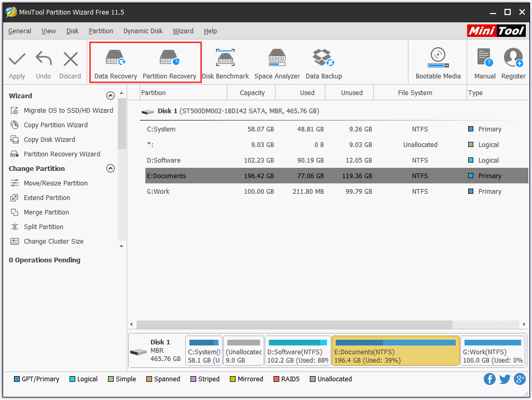532x400 pixels.
Task: Collapse the Change Partition section
Action: 110,168
